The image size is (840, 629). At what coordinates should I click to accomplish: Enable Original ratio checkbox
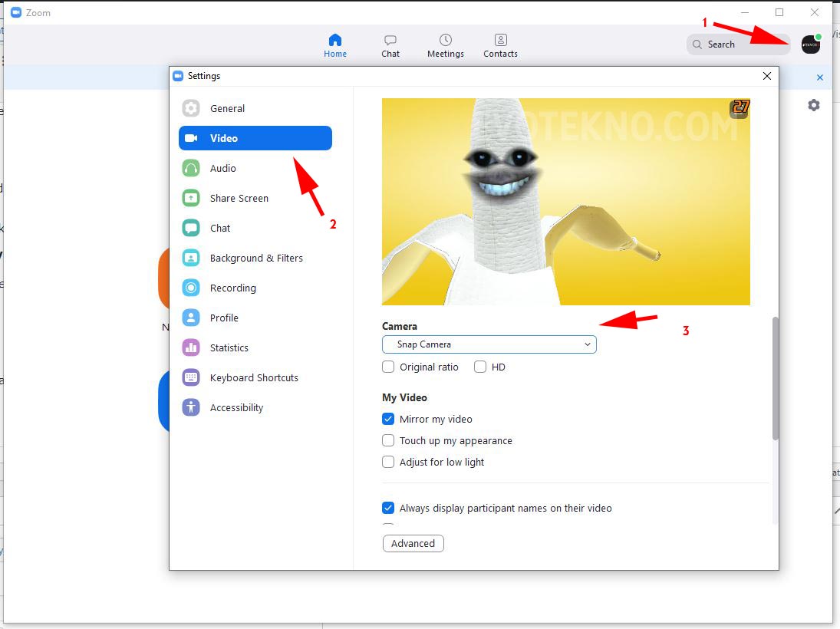click(389, 367)
